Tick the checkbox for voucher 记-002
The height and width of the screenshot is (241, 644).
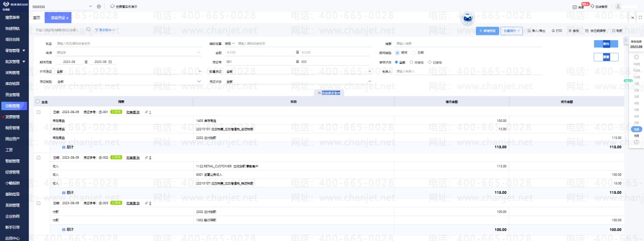(38, 158)
